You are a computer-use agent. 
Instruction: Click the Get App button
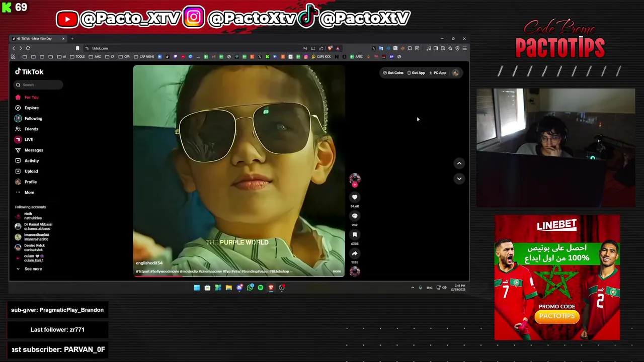[x=416, y=73]
